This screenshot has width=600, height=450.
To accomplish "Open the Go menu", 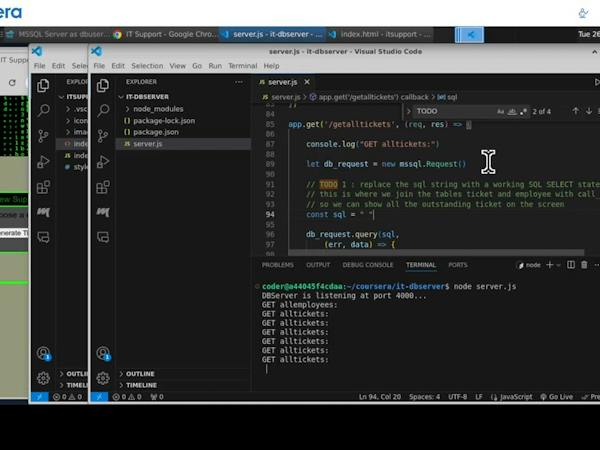I will [197, 66].
